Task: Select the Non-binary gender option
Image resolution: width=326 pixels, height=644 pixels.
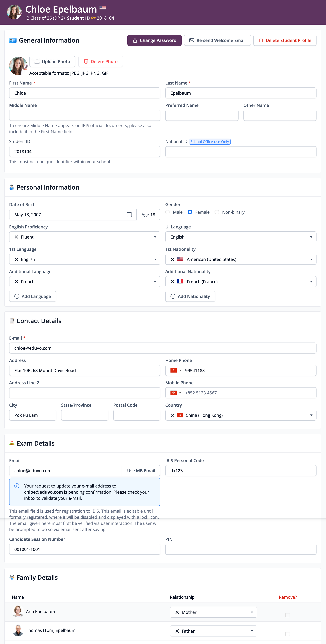Action: point(217,212)
